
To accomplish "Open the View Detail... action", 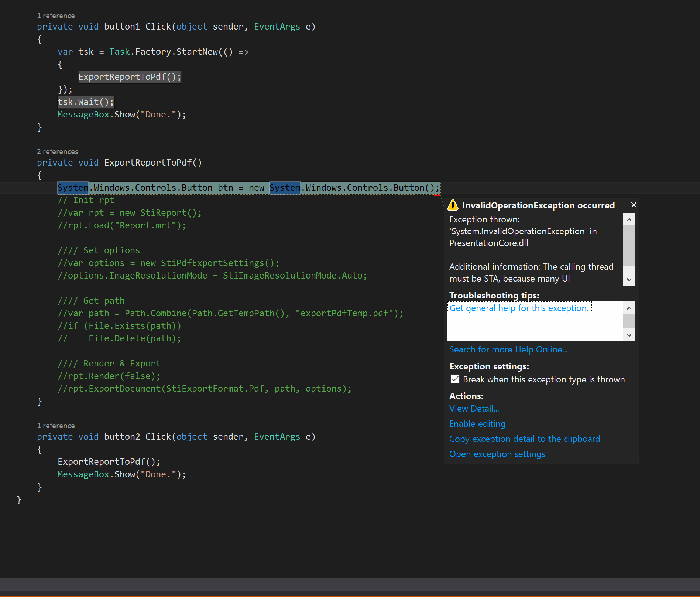I will pos(474,409).
